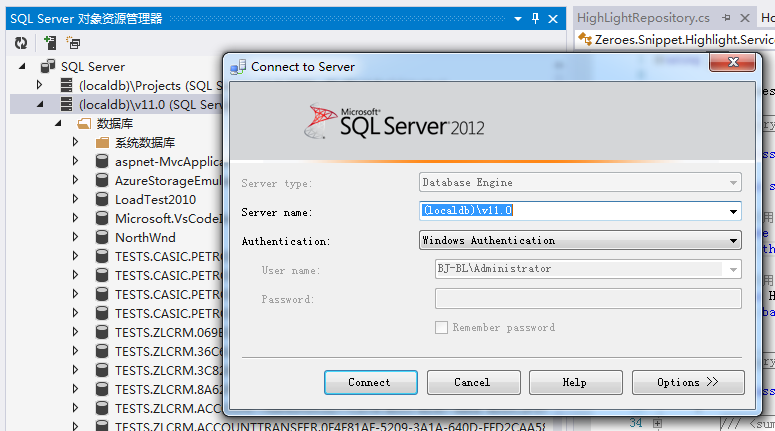
Task: Click the Help button in the dialog
Action: pyautogui.click(x=576, y=383)
